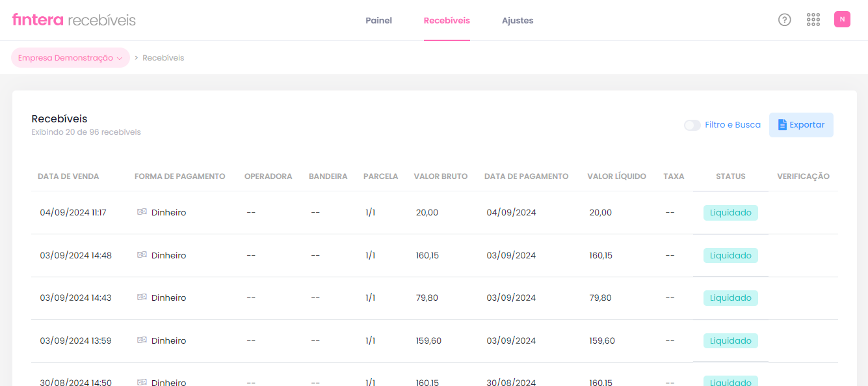Click the fintera recebíveis logo
The width and height of the screenshot is (868, 386).
pos(74,20)
